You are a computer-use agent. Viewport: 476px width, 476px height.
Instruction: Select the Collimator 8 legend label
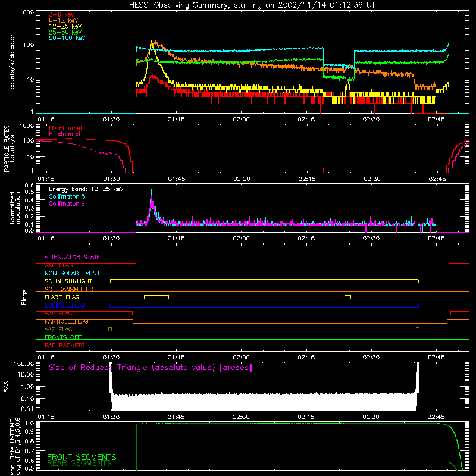click(67, 196)
